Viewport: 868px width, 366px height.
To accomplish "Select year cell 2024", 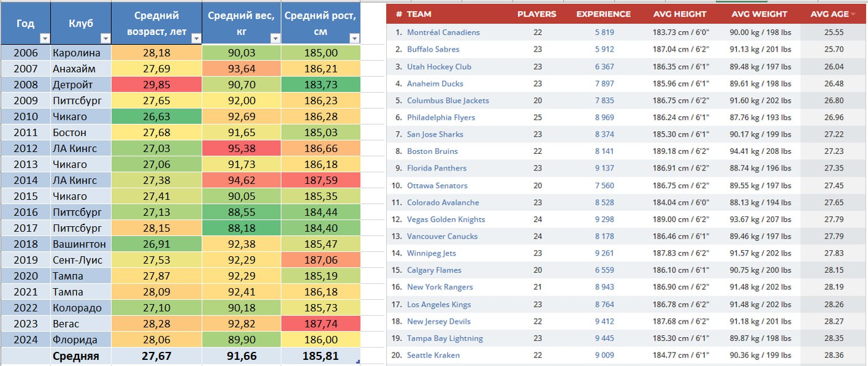I will tap(25, 340).
